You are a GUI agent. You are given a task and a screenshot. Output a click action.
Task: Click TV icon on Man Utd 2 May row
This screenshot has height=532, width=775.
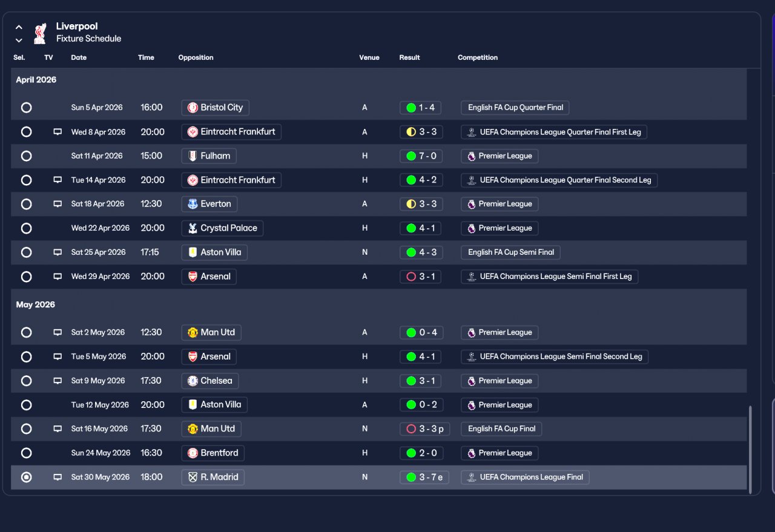(x=58, y=332)
